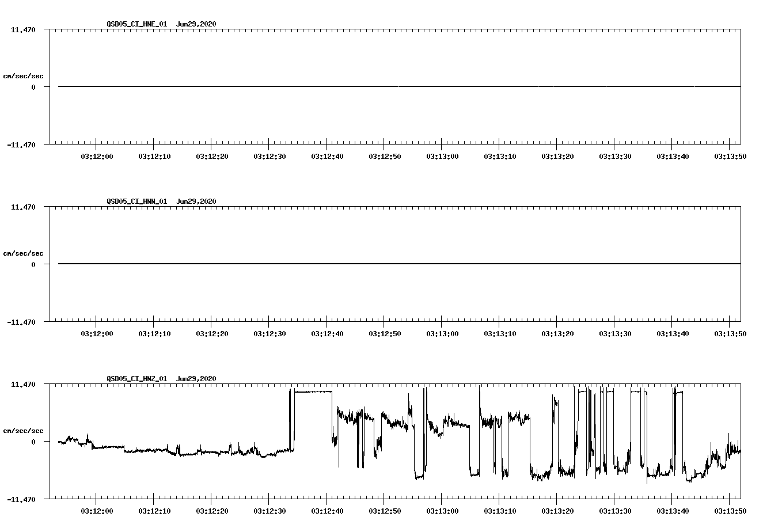Image resolution: width=782 pixels, height=532 pixels.
Task: Click the flat HNN trace line
Action: click(399, 264)
